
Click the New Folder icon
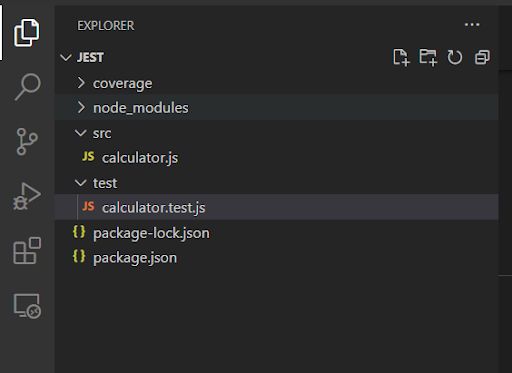[x=428, y=57]
